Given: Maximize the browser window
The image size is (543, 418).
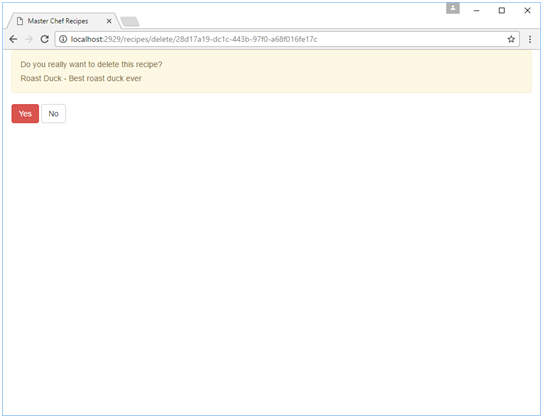Looking at the screenshot, I should [x=501, y=11].
